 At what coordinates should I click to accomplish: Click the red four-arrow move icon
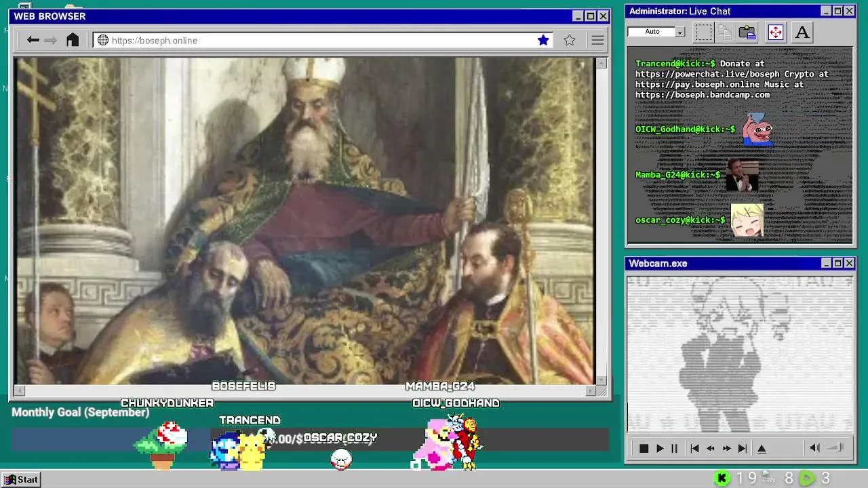(x=775, y=32)
